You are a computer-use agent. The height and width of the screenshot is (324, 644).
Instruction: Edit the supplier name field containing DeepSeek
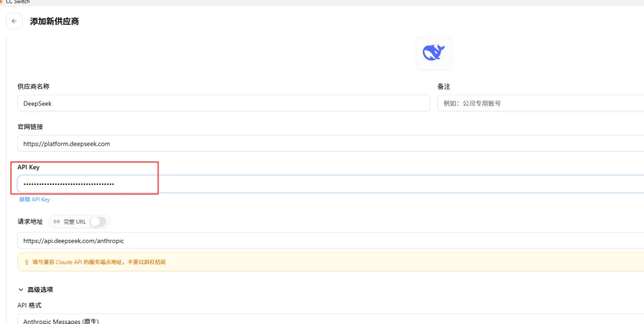[224, 103]
